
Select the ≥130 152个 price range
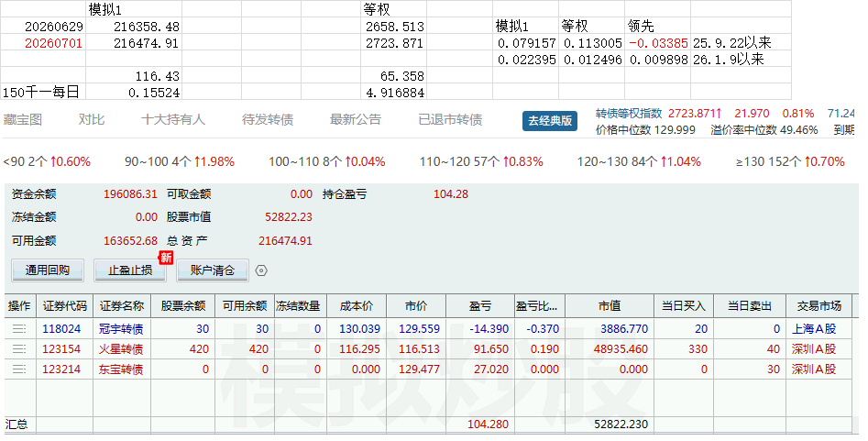click(790, 161)
